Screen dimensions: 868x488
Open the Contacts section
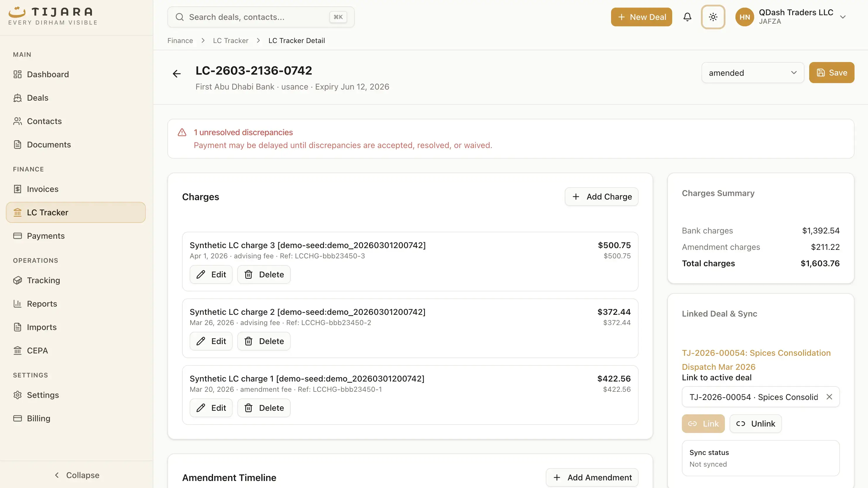point(44,121)
